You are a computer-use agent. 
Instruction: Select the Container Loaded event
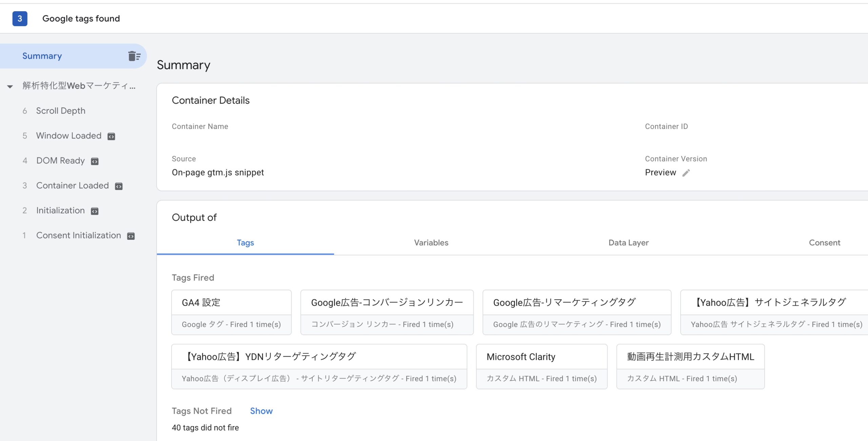click(73, 186)
